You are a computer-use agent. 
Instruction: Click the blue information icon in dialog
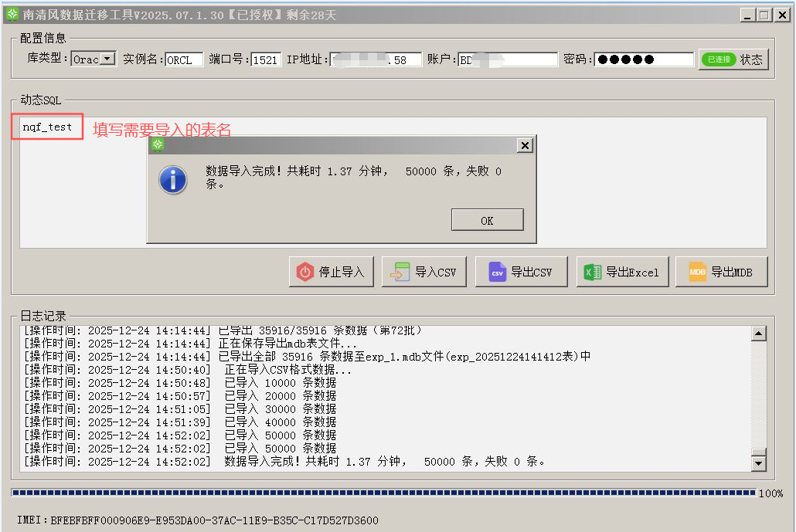coord(173,180)
